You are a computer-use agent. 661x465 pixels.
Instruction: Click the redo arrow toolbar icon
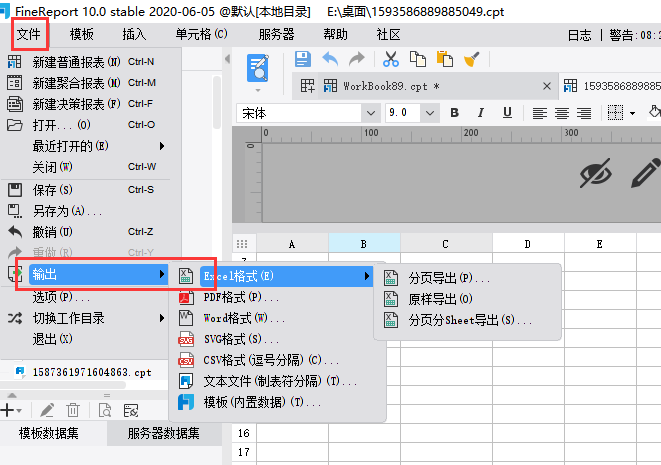(x=357, y=59)
